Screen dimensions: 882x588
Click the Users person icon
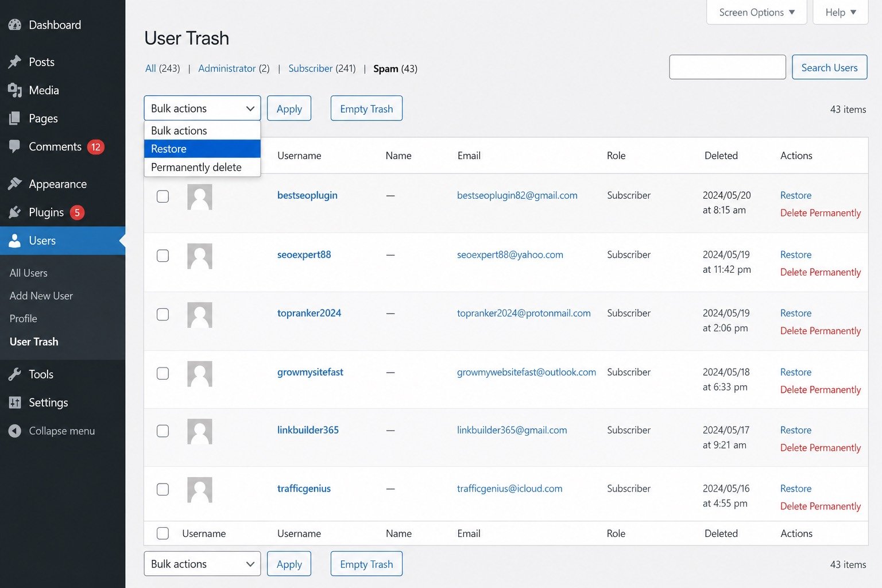(x=15, y=241)
